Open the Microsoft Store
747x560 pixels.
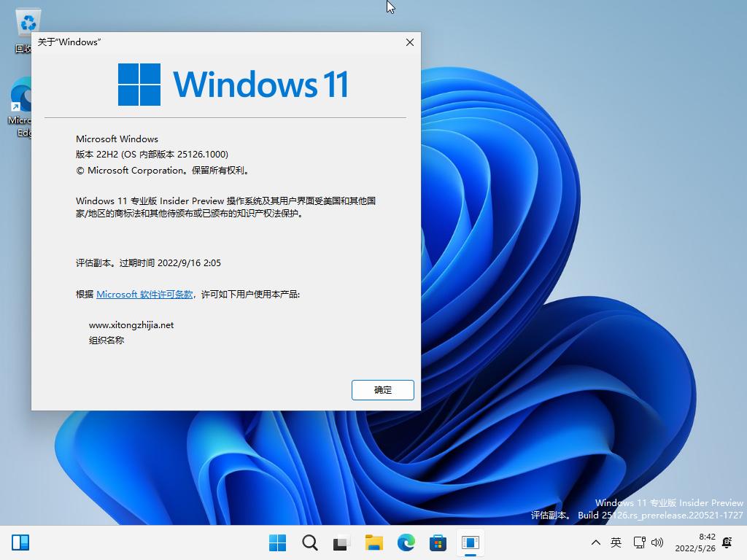tap(438, 542)
